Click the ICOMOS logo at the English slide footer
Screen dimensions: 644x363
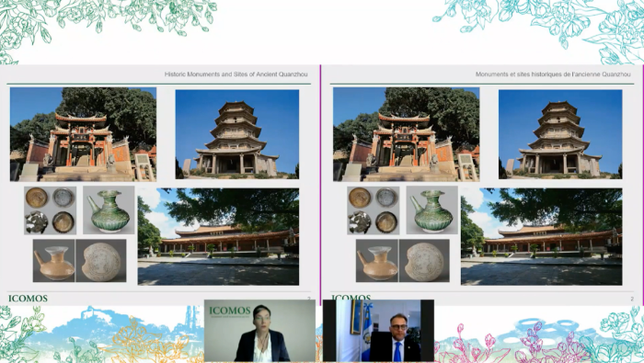(28, 299)
